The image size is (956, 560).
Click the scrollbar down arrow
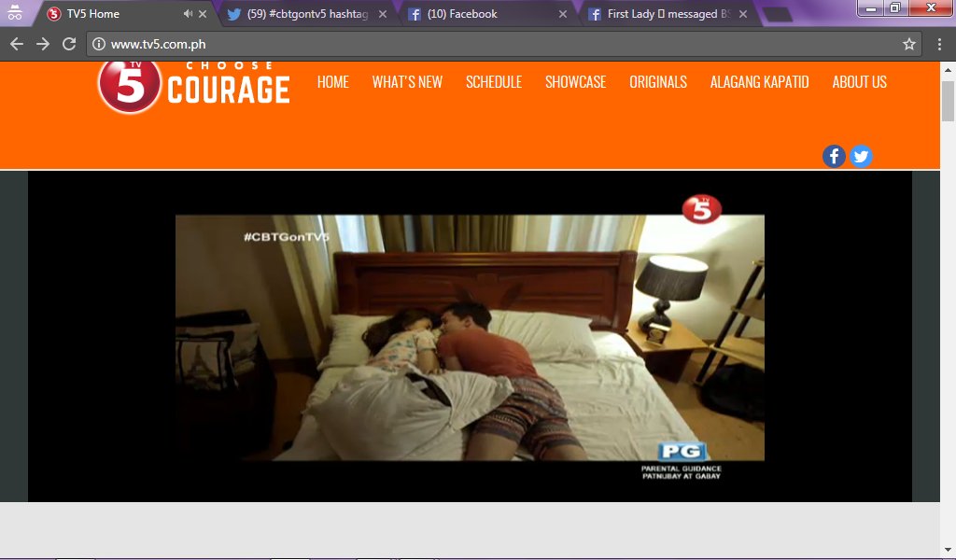pos(948,551)
